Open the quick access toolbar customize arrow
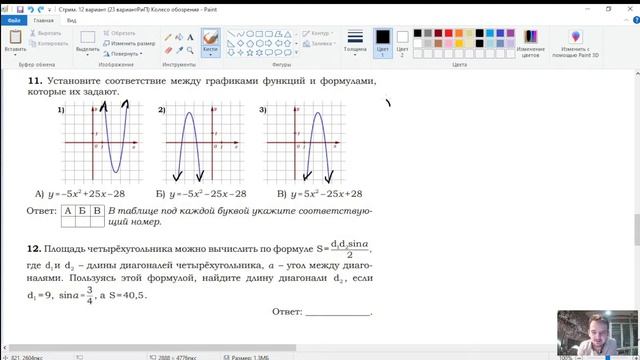Screen dimensions: 640x360 point(49,10)
